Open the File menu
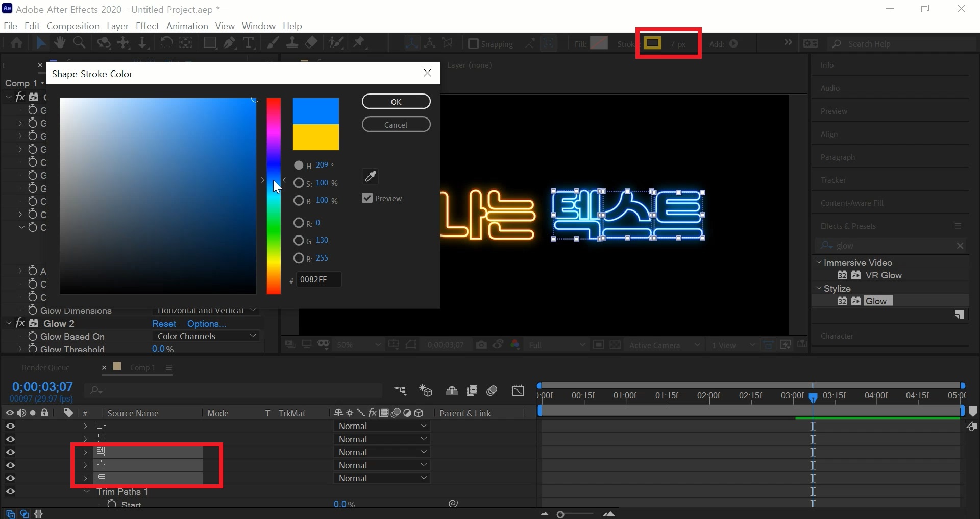The height and width of the screenshot is (519, 980). coord(10,26)
